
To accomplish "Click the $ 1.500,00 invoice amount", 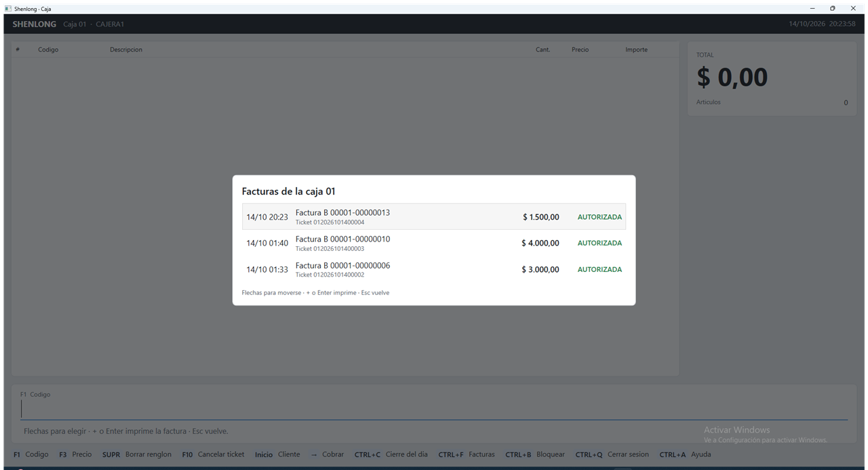I will (540, 217).
